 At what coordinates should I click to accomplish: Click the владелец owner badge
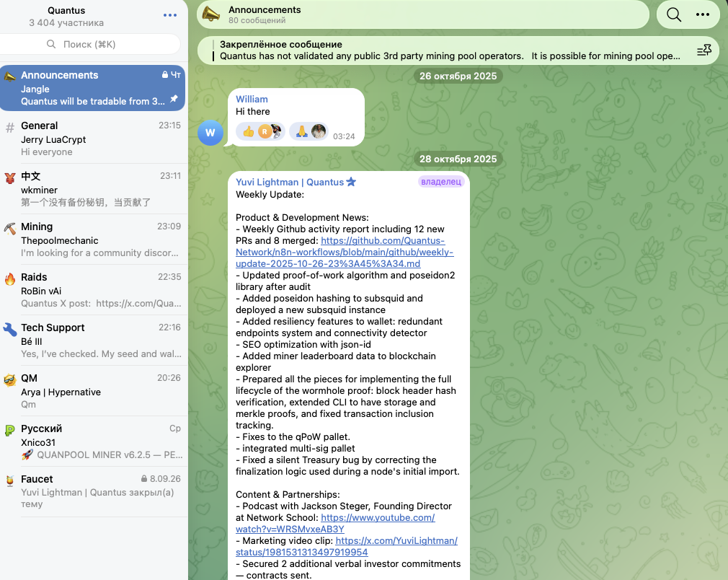click(441, 181)
